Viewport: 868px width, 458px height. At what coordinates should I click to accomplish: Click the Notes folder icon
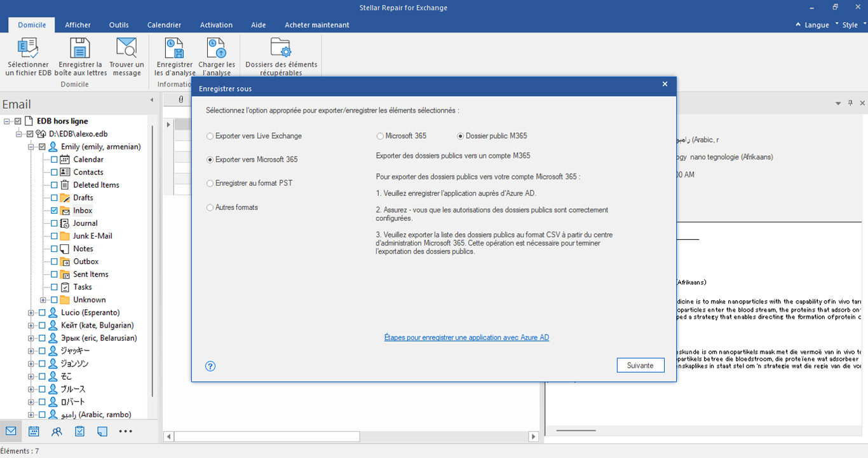point(65,248)
